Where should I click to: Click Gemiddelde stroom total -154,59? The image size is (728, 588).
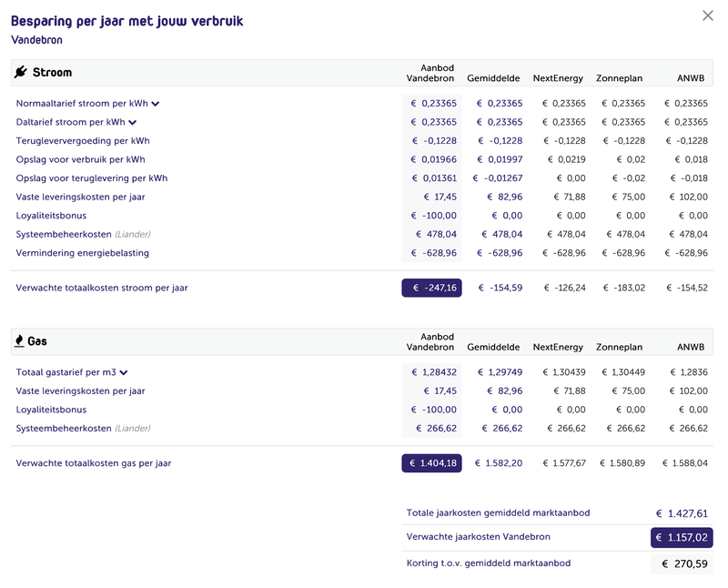coord(500,288)
